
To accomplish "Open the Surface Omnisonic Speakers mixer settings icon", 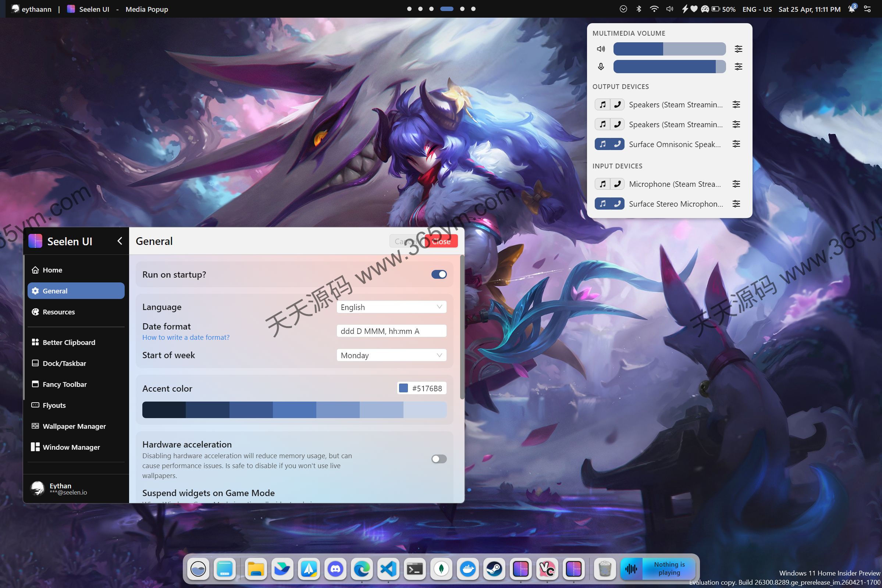I will [736, 144].
